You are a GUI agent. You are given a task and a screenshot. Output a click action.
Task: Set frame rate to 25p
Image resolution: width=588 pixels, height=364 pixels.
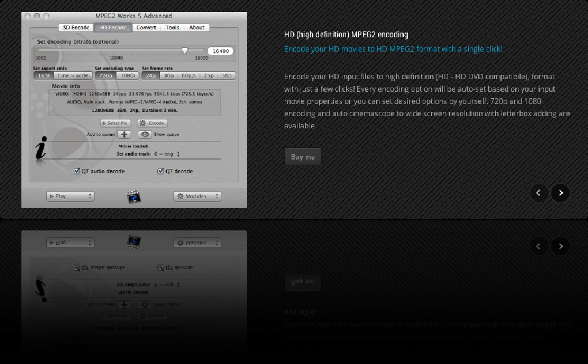click(x=209, y=75)
